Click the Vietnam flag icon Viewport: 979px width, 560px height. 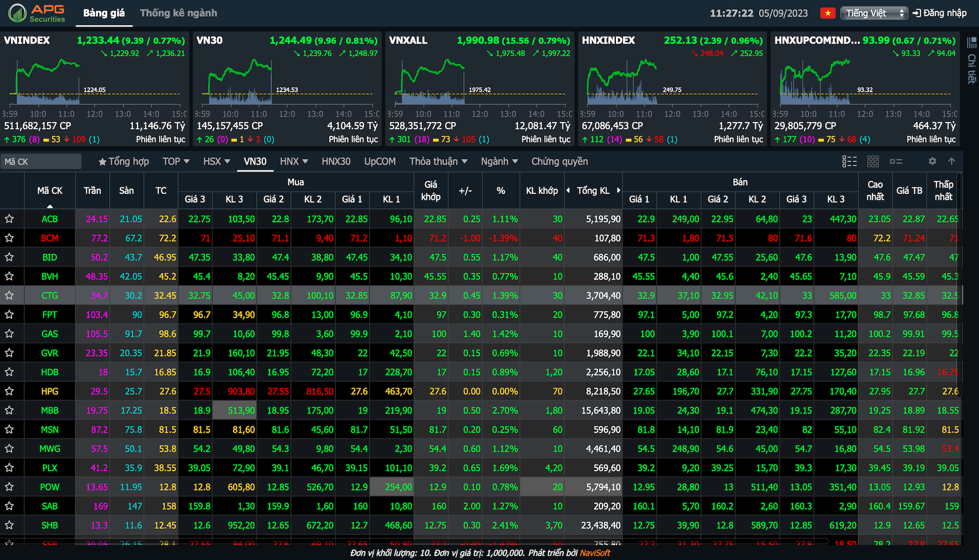coord(828,13)
